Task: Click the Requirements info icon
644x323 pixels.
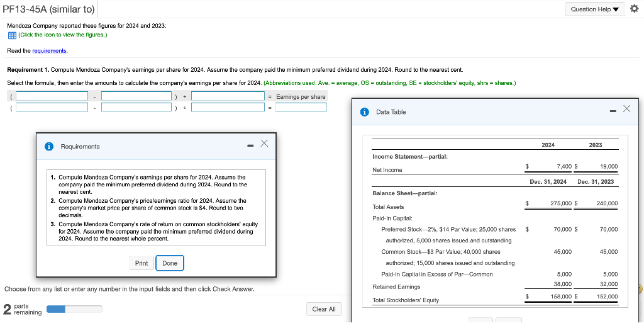Action: (49, 146)
